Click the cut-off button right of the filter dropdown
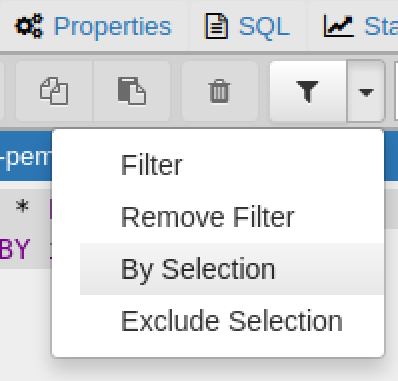The height and width of the screenshot is (381, 398). [x=396, y=91]
